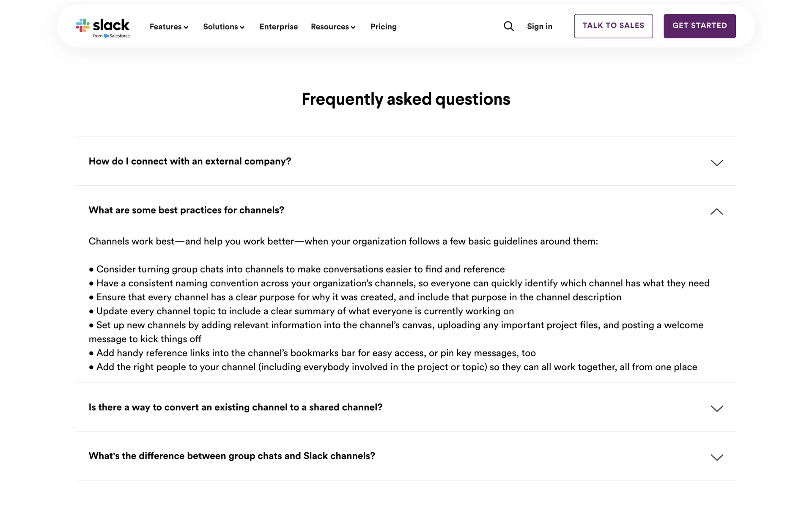Open the question about converting existing channels
The image size is (812, 508).
236,407
